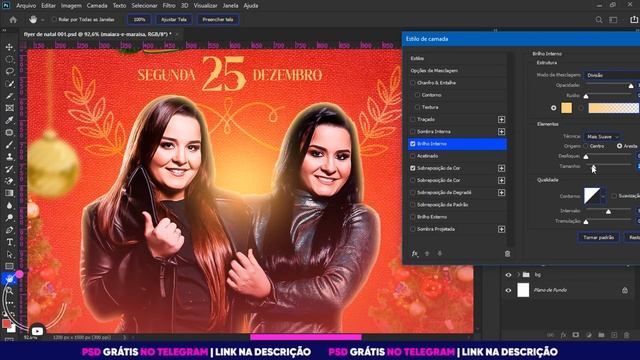Enable the Textura checkbox
Image resolution: width=640 pixels, height=360 pixels.
[417, 107]
